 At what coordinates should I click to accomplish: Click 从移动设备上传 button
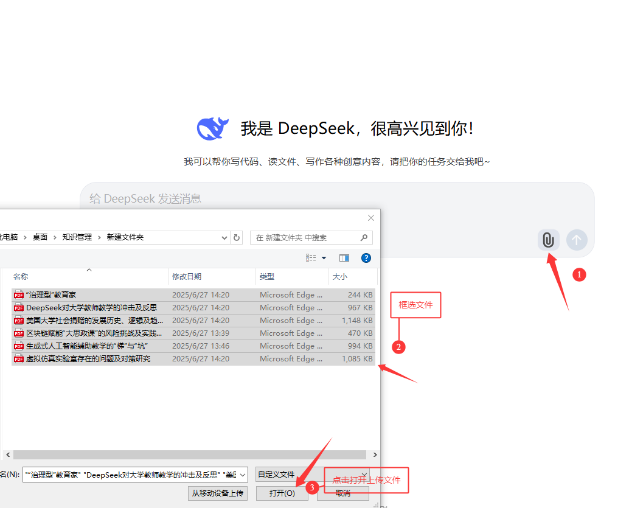(217, 493)
